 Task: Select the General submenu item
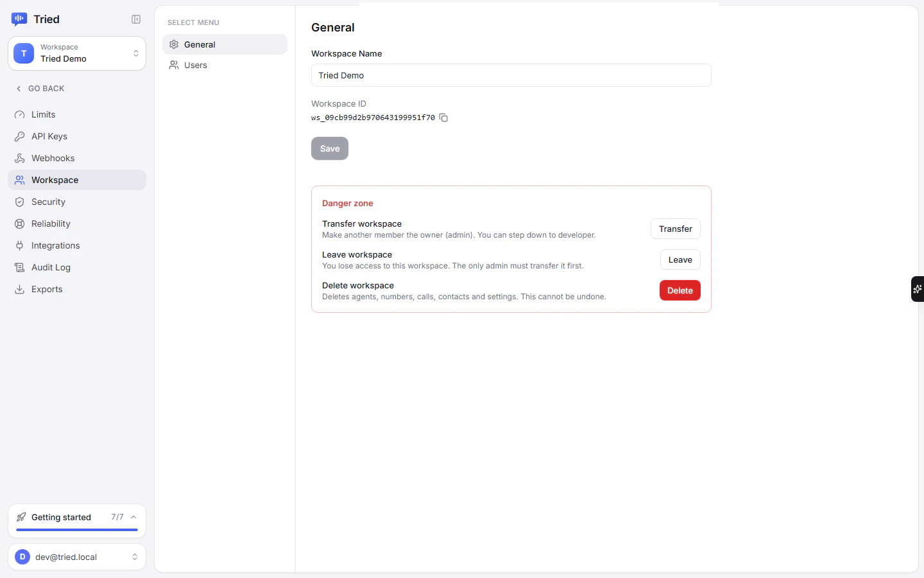225,44
